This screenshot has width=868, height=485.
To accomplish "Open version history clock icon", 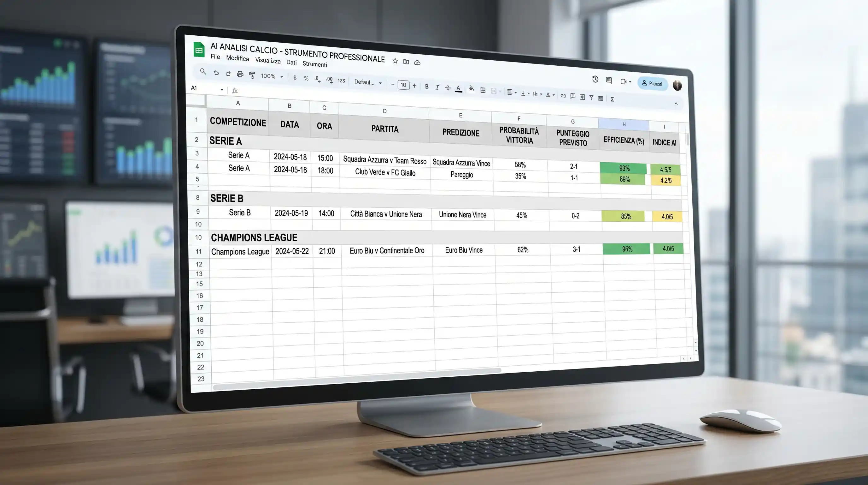I will point(595,79).
